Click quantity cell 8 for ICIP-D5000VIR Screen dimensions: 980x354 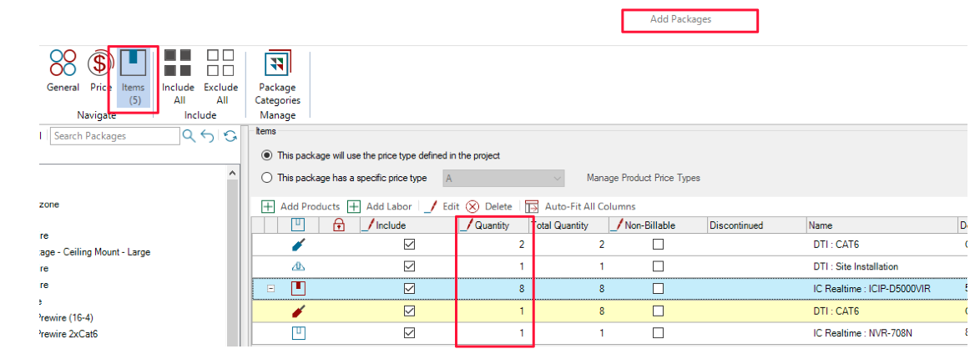coord(492,289)
